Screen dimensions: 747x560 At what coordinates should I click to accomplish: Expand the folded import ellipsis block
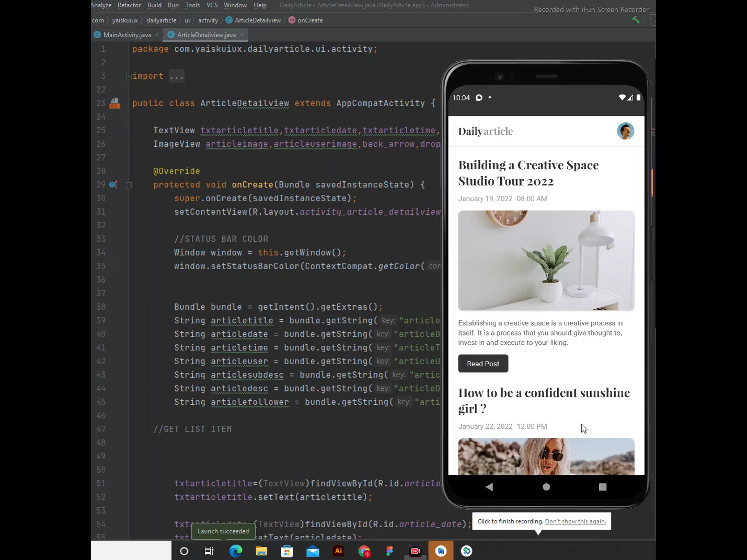177,76
